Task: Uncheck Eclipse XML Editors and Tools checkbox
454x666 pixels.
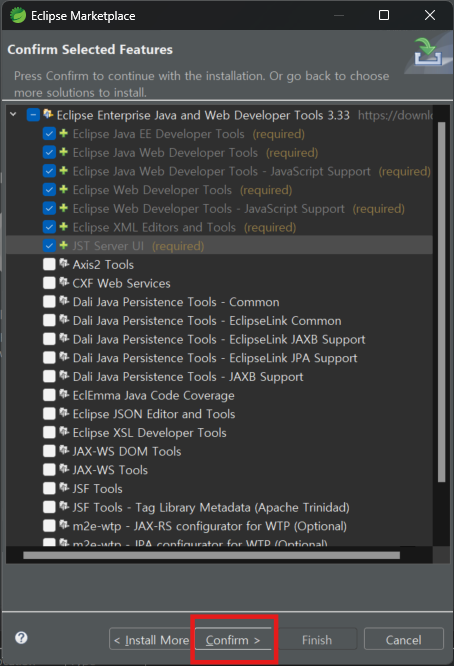Action: click(x=49, y=227)
